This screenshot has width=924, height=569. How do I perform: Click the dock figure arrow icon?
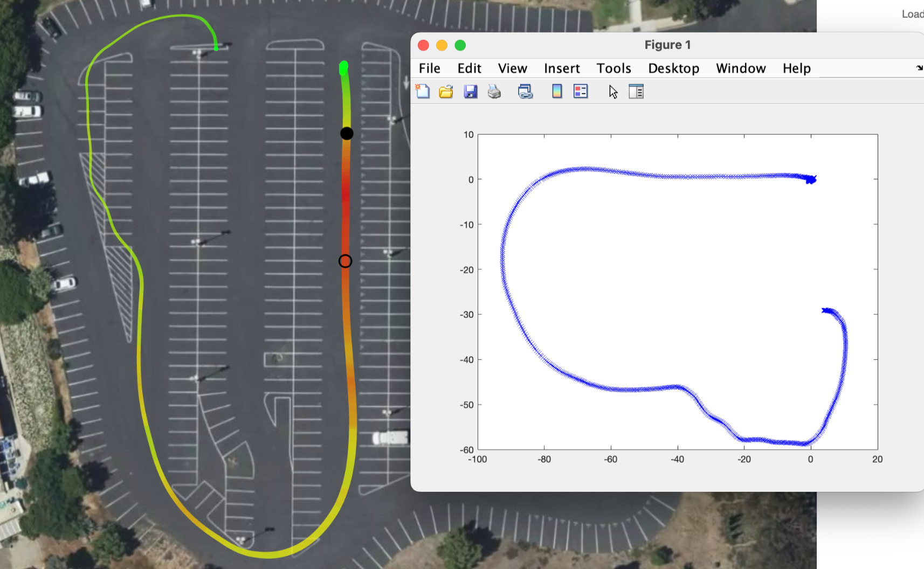pyautogui.click(x=919, y=68)
